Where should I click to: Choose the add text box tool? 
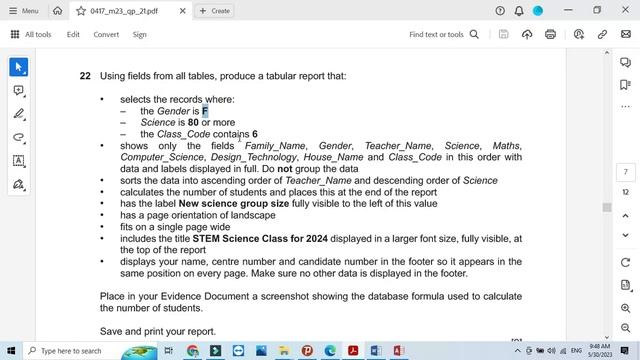[x=18, y=161]
